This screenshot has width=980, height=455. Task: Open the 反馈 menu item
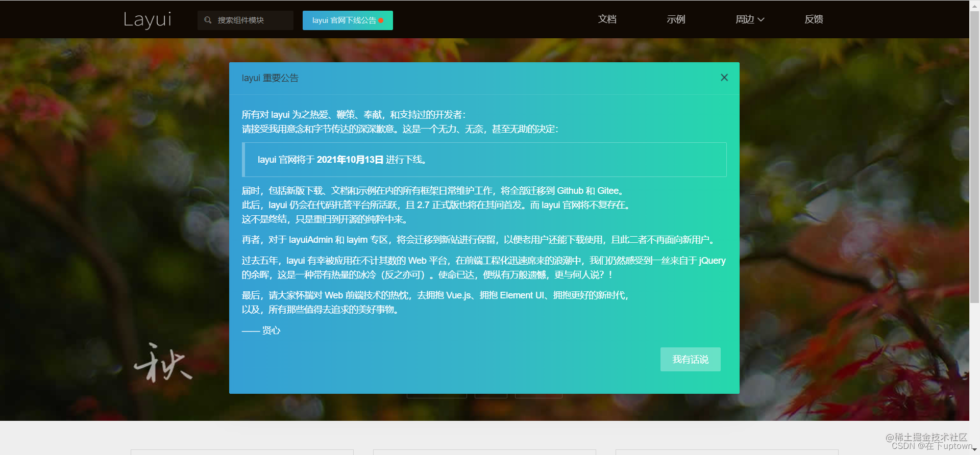point(814,19)
